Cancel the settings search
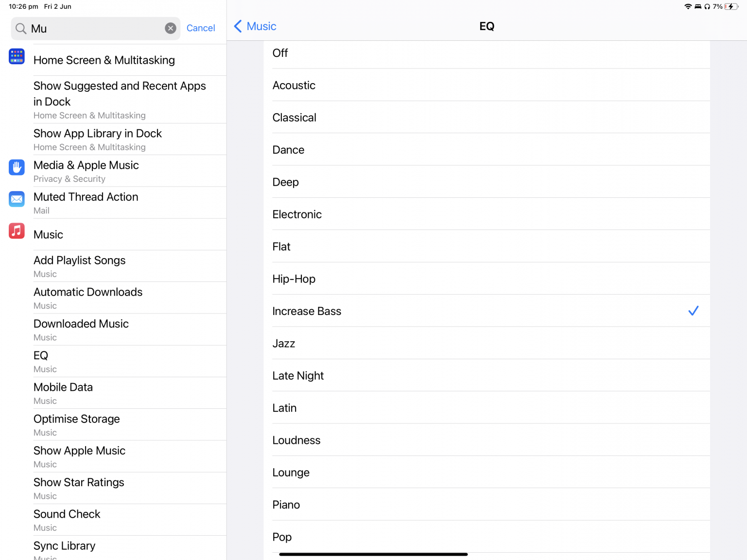This screenshot has height=560, width=747. pyautogui.click(x=201, y=28)
